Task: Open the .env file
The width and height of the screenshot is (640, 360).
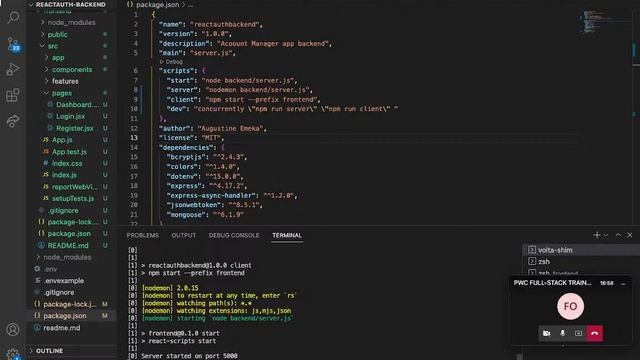Action: coord(72,269)
